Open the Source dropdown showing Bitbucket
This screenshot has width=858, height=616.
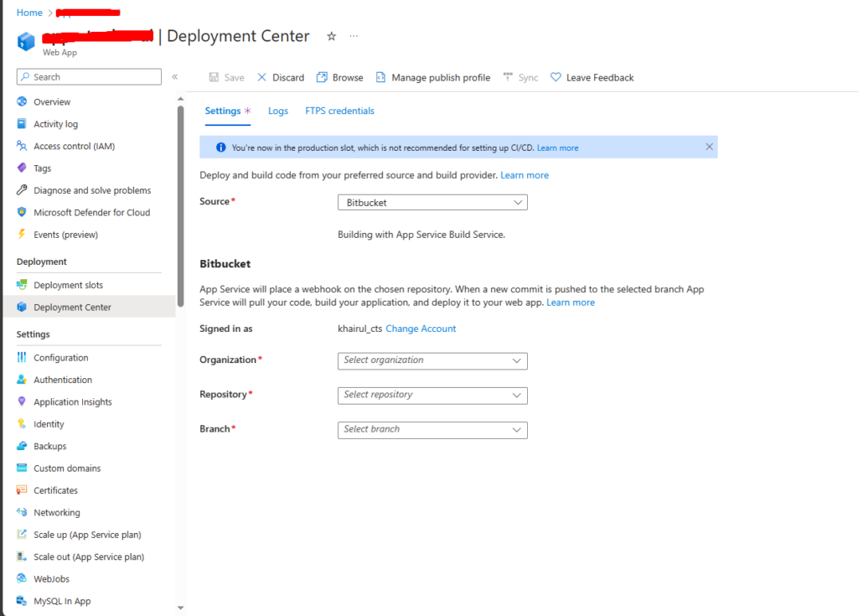click(432, 203)
